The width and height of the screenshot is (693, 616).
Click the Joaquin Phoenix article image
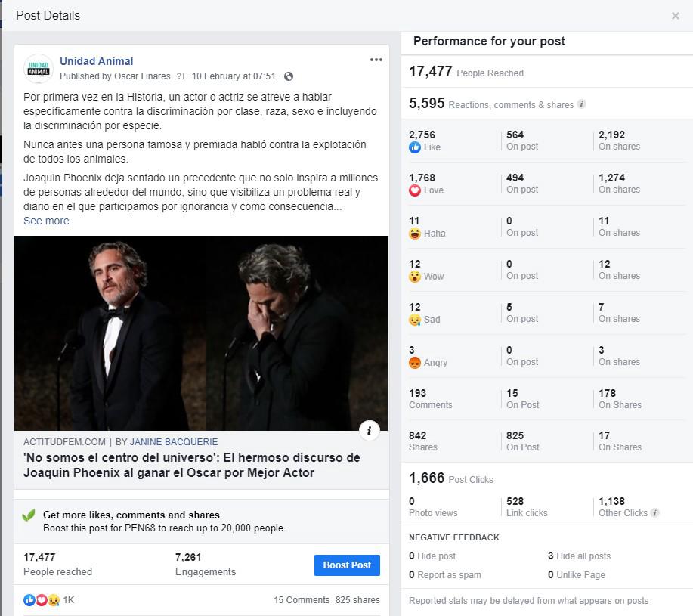(201, 333)
